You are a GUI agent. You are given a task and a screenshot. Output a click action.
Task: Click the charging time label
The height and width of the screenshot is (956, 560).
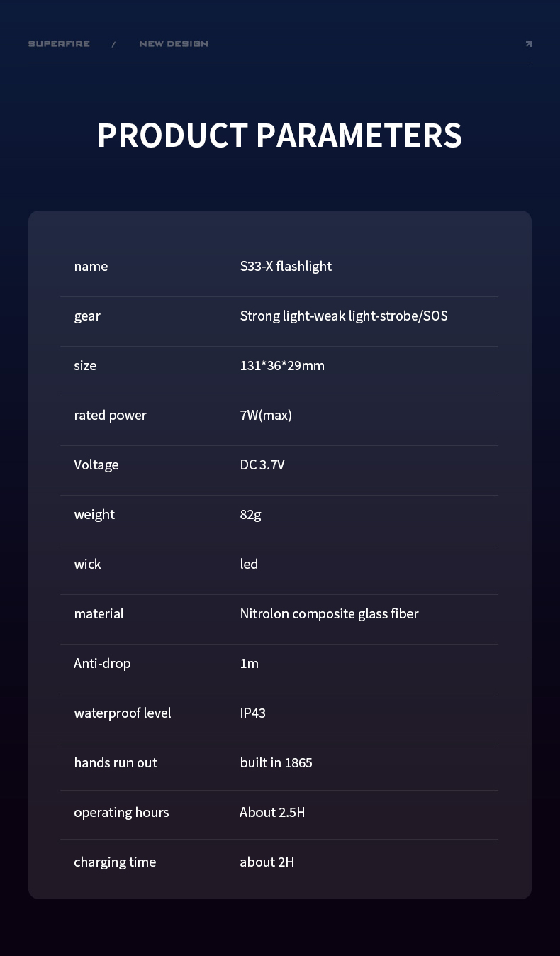coord(115,862)
